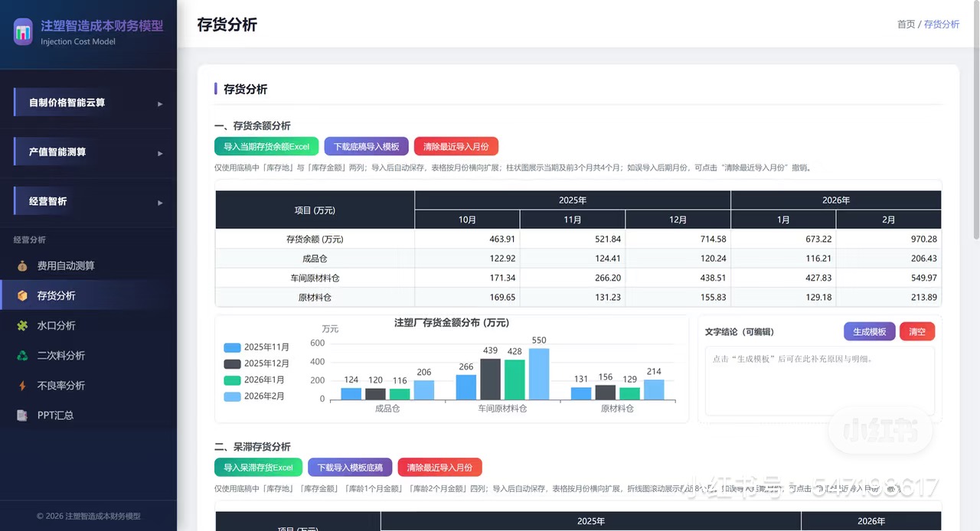Toggle the 2026年1月 legend swatch
The height and width of the screenshot is (531, 980).
(232, 380)
